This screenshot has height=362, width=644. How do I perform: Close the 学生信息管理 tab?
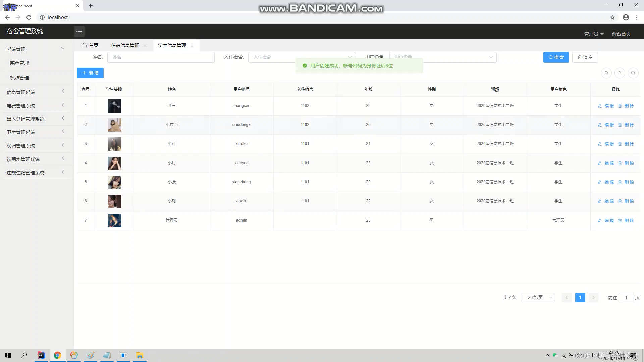point(192,46)
